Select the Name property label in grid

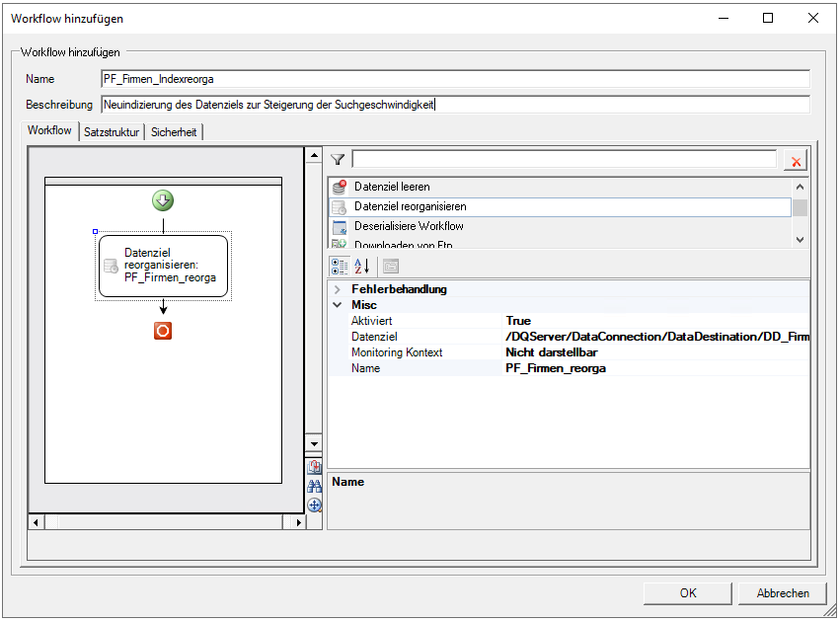pyautogui.click(x=365, y=368)
